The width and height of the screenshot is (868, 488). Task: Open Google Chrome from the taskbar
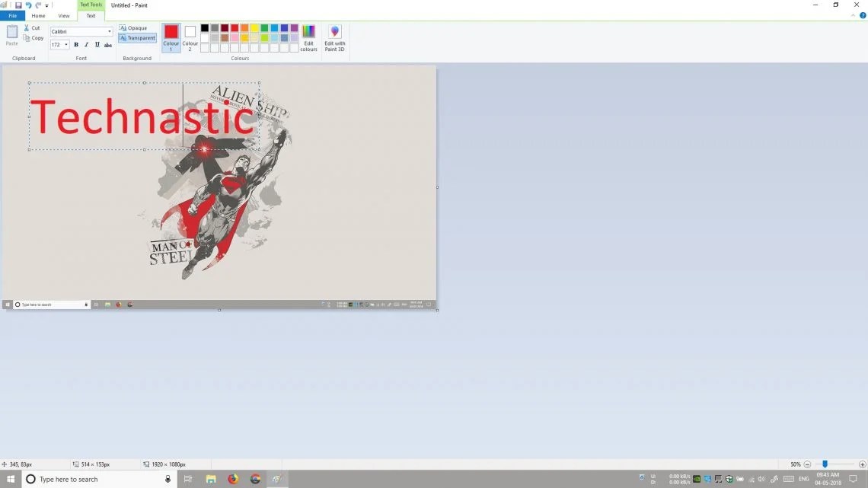tap(255, 479)
